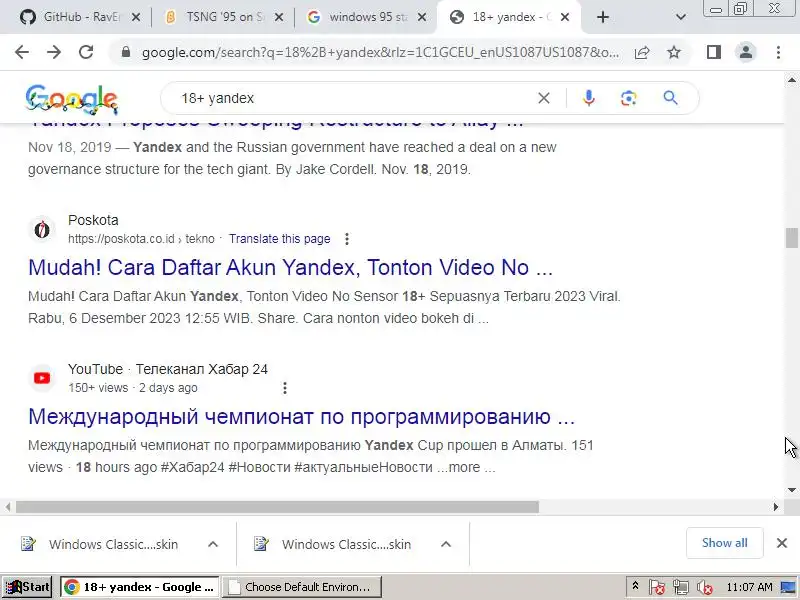Go to Google homepage via logo
This screenshot has height=600, width=800.
click(x=71, y=99)
